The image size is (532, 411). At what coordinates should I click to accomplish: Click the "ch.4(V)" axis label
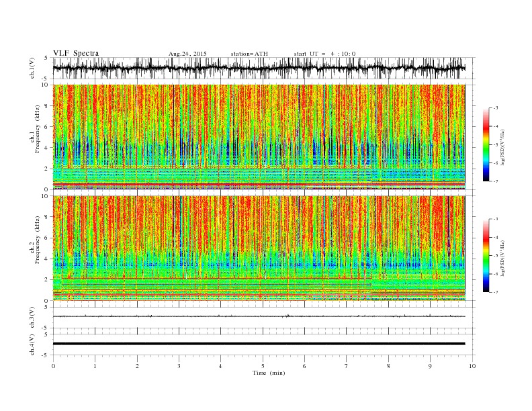[32, 345]
